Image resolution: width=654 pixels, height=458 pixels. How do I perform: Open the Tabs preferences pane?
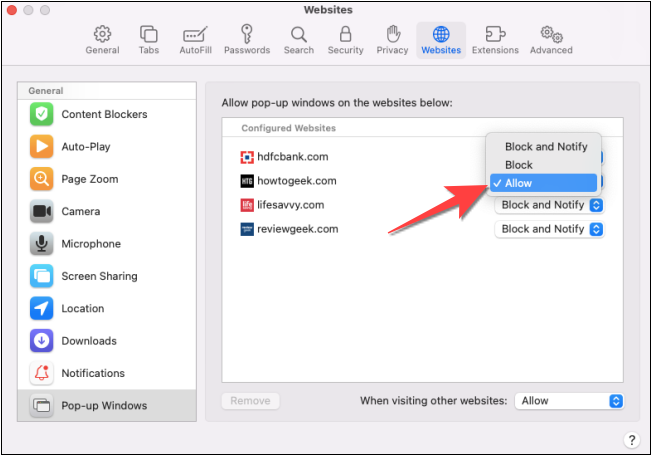[148, 40]
